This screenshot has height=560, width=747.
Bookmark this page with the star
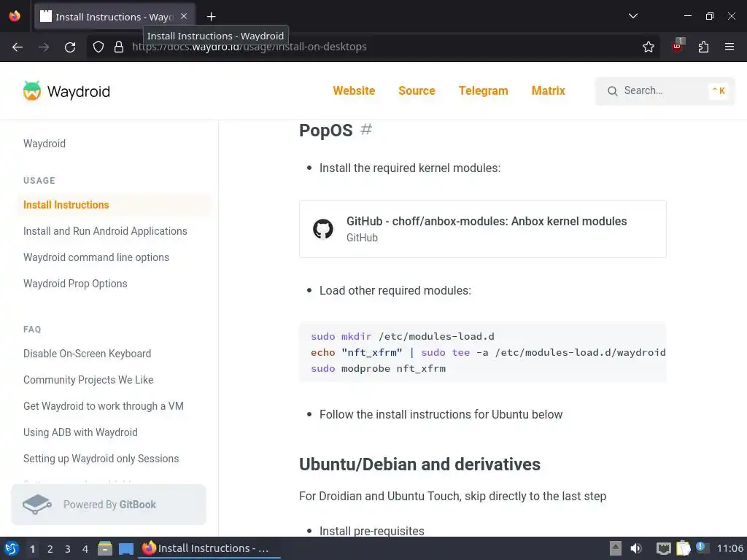tap(648, 47)
